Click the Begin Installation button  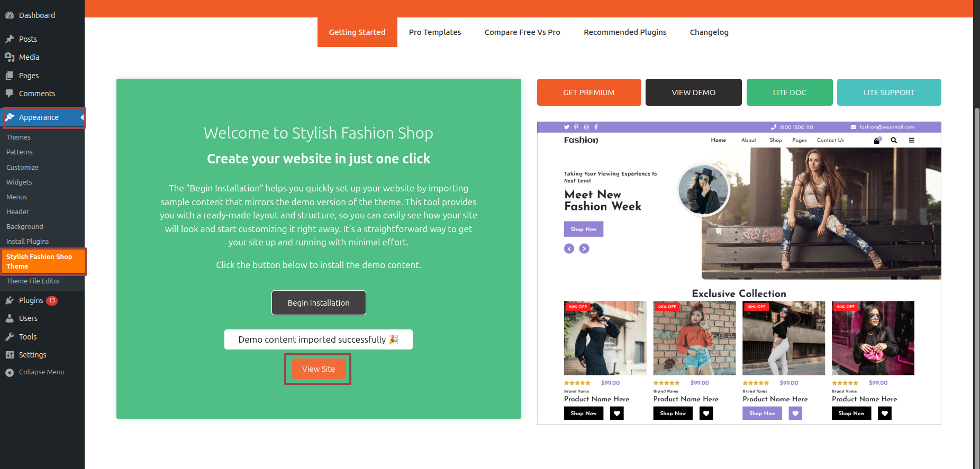point(319,303)
